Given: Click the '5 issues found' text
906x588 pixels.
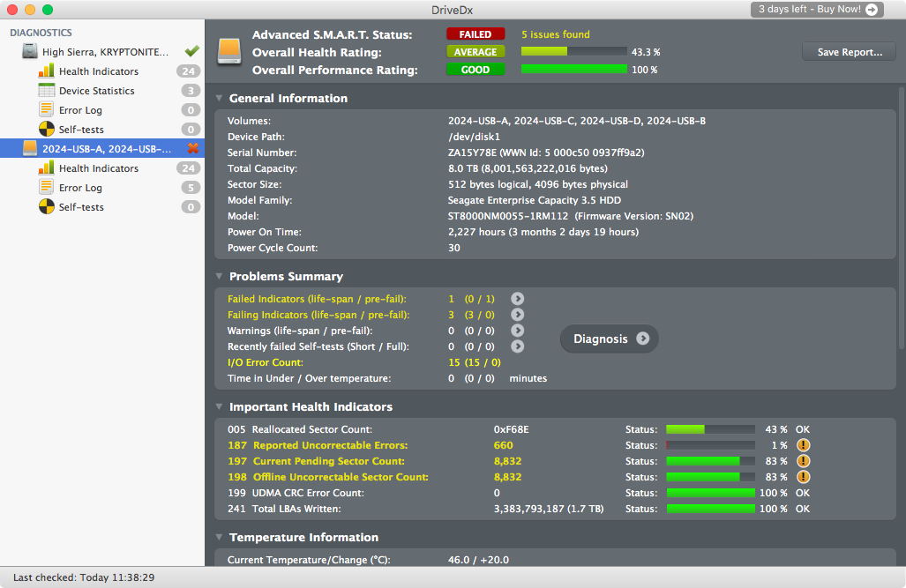Looking at the screenshot, I should point(556,34).
